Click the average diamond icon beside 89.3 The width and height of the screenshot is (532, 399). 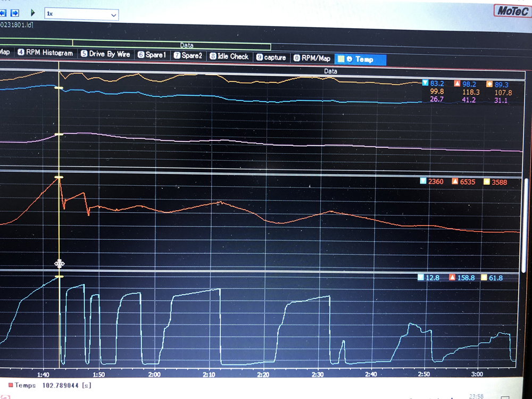click(x=489, y=84)
